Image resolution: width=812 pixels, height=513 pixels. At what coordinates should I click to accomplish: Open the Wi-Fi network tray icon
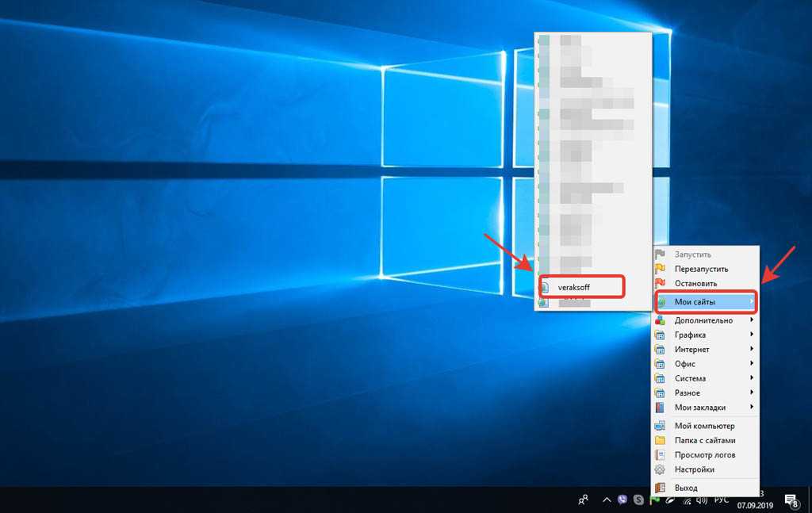tap(687, 500)
